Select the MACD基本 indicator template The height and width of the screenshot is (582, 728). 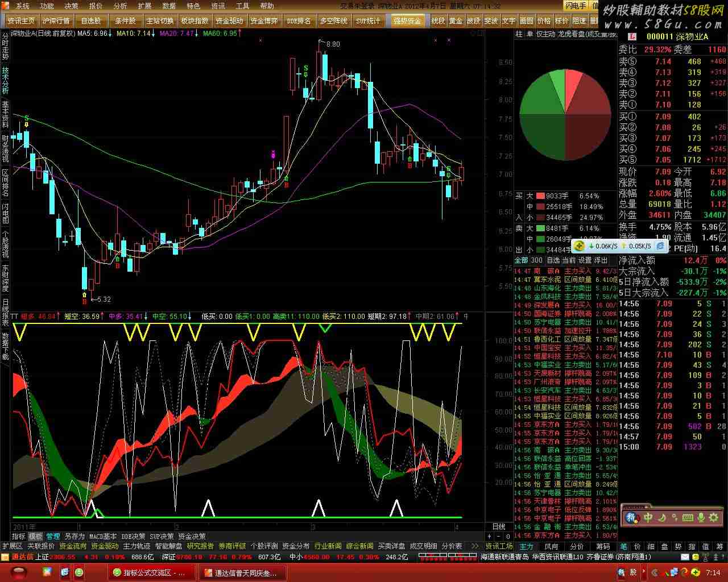(103, 536)
